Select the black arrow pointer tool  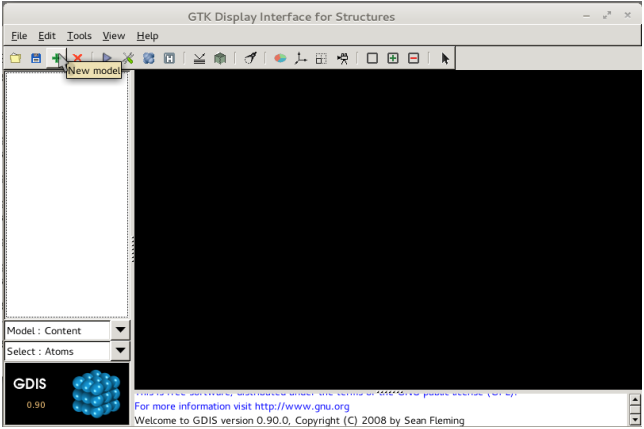pos(445,58)
